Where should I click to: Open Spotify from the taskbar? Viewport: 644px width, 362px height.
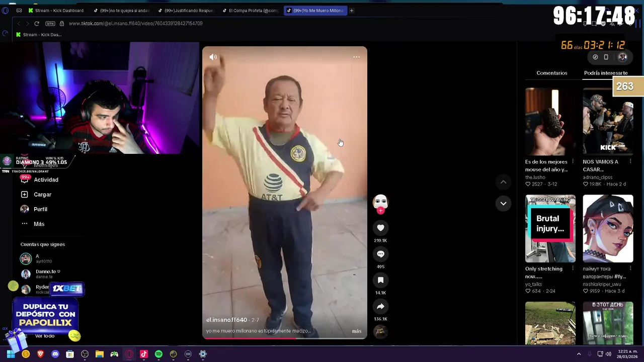158,354
